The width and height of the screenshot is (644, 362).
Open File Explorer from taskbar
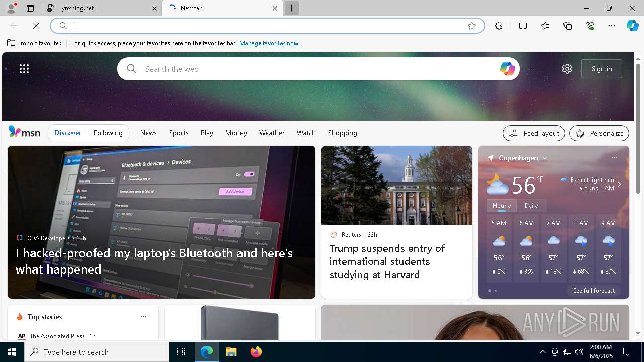(231, 352)
